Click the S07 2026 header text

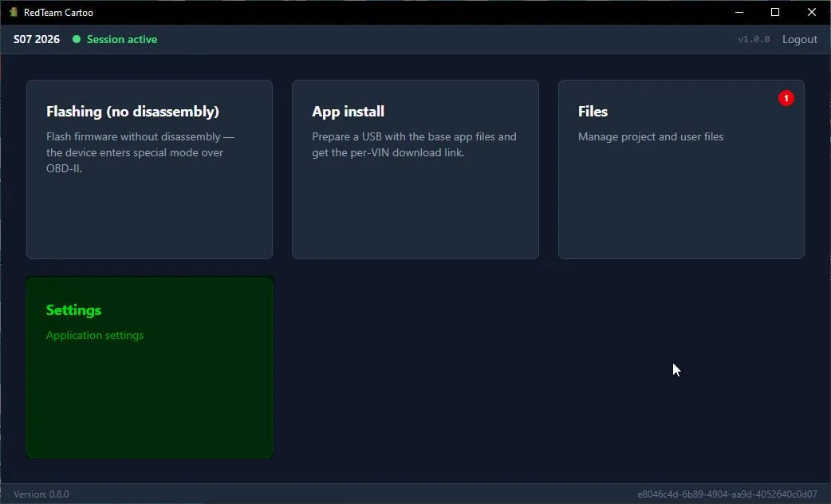37,39
